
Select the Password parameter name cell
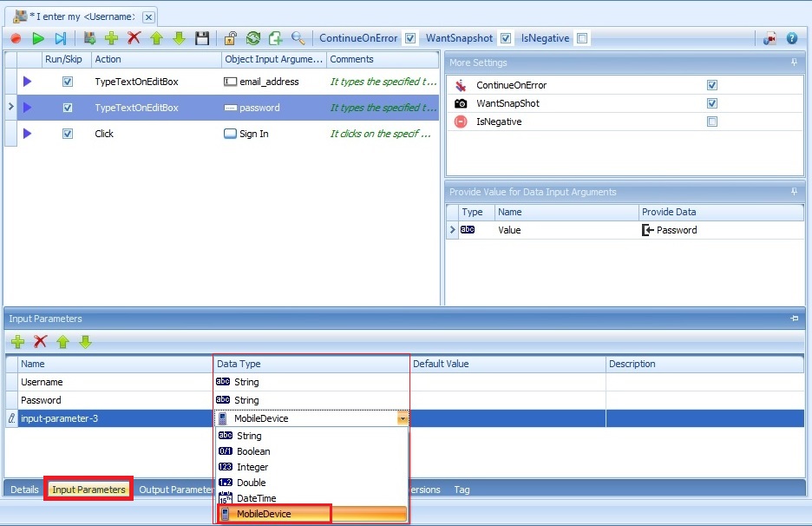115,400
